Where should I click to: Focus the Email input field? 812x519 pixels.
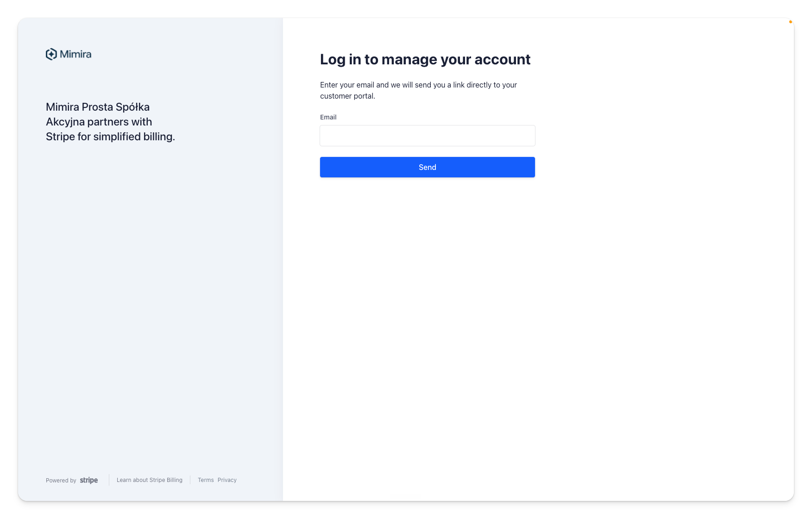[x=428, y=136]
